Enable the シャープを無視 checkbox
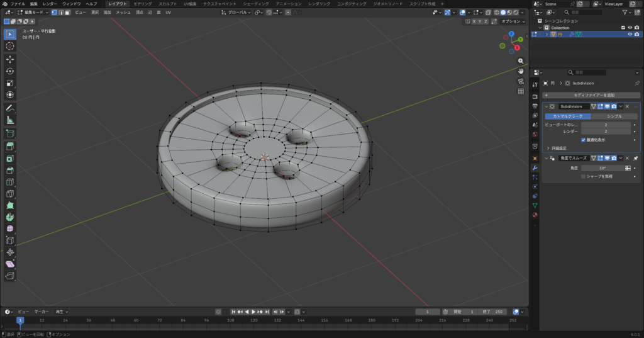The width and height of the screenshot is (644, 338). (583, 176)
